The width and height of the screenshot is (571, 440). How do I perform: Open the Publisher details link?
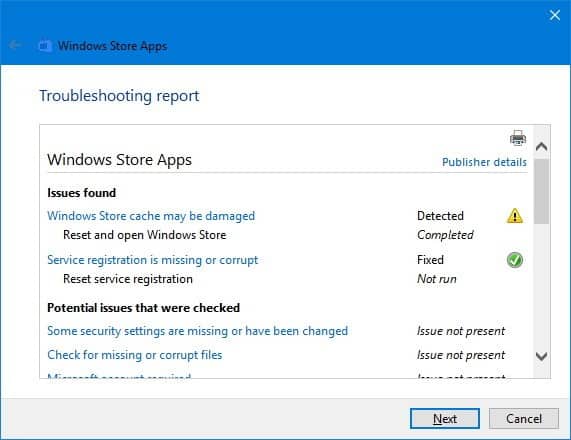tap(484, 162)
